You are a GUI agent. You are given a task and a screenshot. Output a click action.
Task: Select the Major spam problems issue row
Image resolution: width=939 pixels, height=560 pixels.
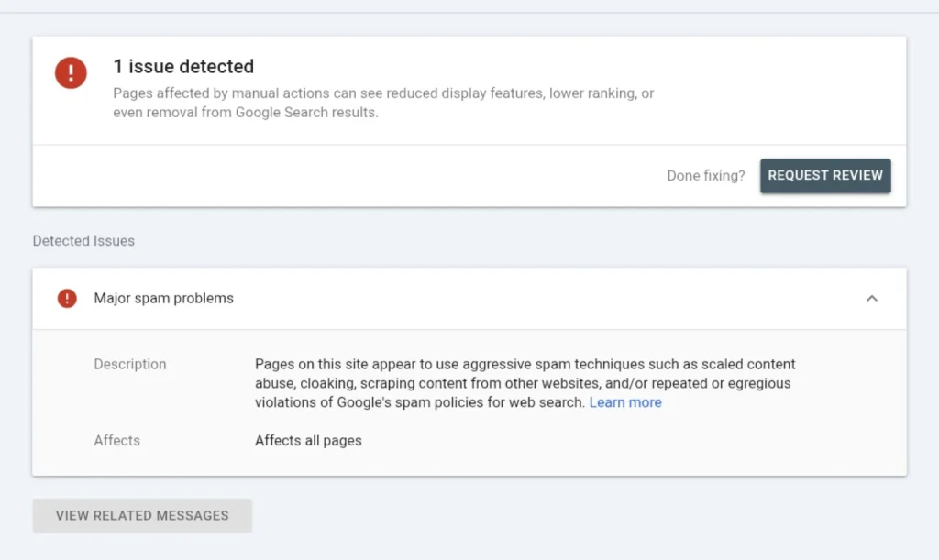point(163,298)
